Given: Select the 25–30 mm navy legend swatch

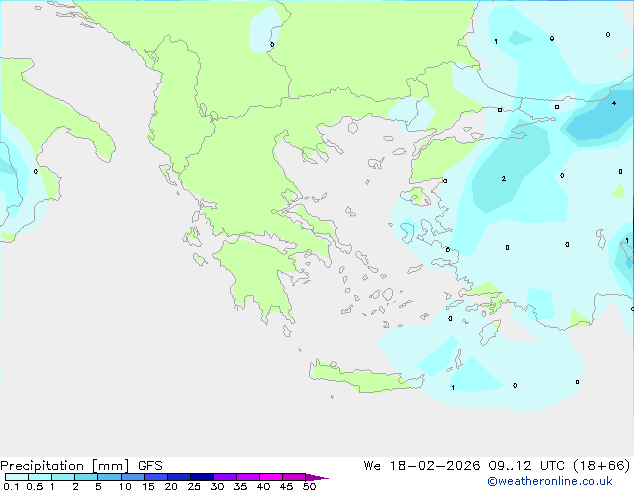Looking at the screenshot, I should point(202,477).
